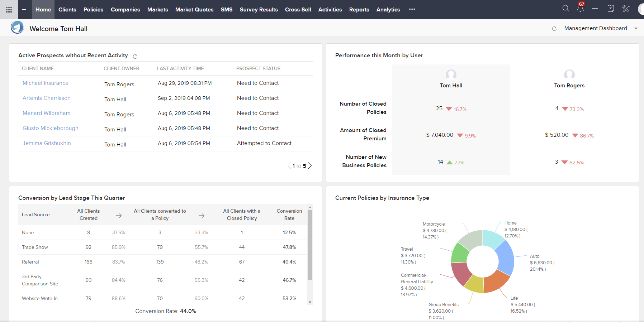Open notifications showing 67 alerts
This screenshot has height=323, width=644.
click(x=580, y=10)
